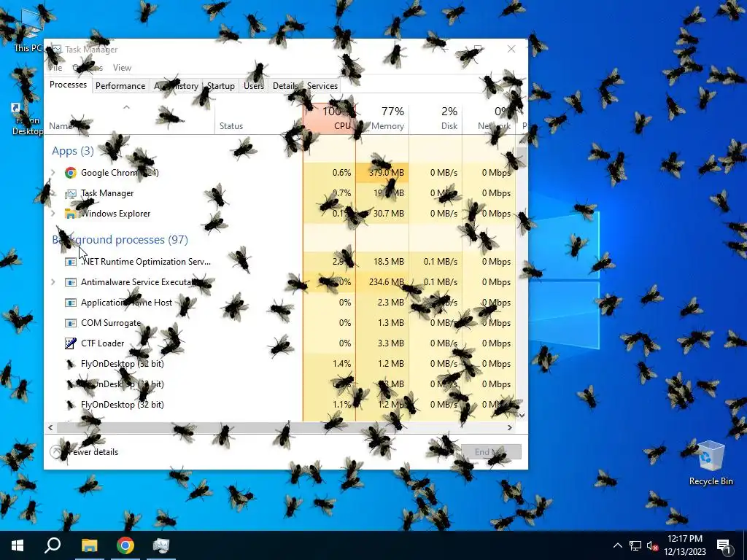Screen dimensions: 747x560
Task: Expand the Google Chrome process group
Action: pyautogui.click(x=53, y=172)
